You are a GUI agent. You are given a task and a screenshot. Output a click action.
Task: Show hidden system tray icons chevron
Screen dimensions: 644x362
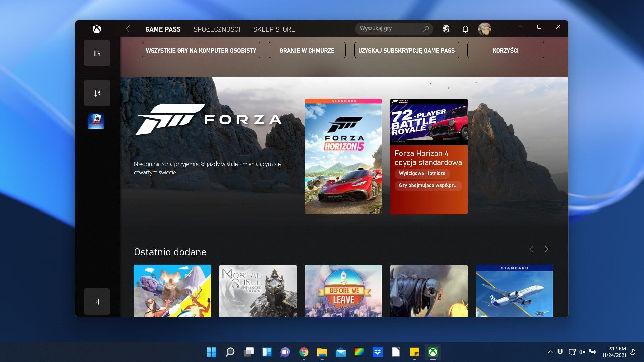(550, 352)
